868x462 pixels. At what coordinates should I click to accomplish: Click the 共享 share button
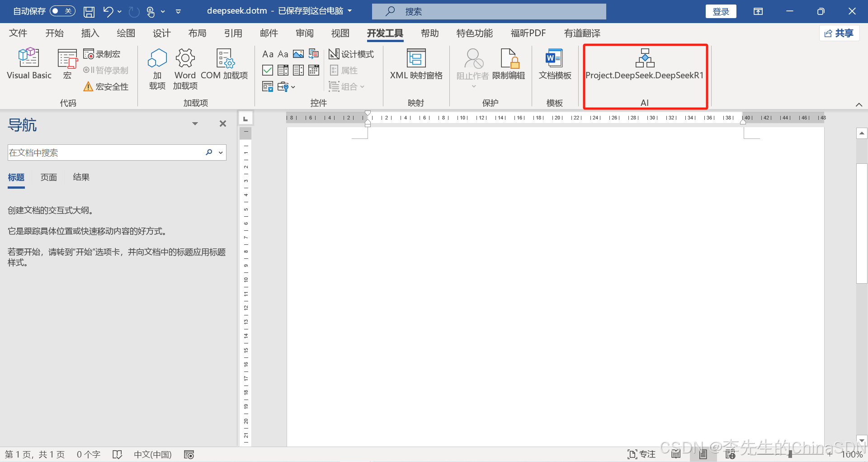pyautogui.click(x=839, y=33)
